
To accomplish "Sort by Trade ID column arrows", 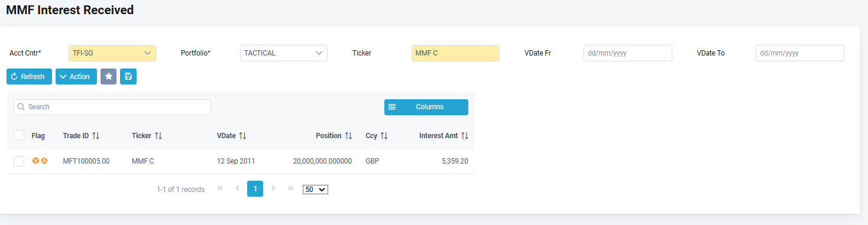I will [96, 136].
